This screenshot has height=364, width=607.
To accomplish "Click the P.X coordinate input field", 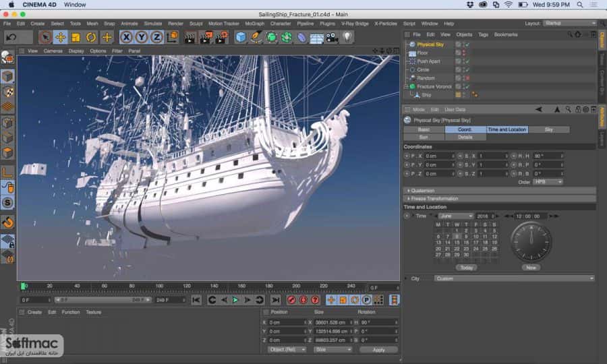I will click(439, 156).
